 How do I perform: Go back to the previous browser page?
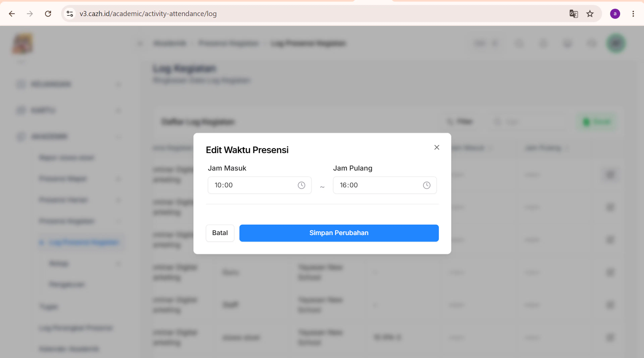click(12, 14)
